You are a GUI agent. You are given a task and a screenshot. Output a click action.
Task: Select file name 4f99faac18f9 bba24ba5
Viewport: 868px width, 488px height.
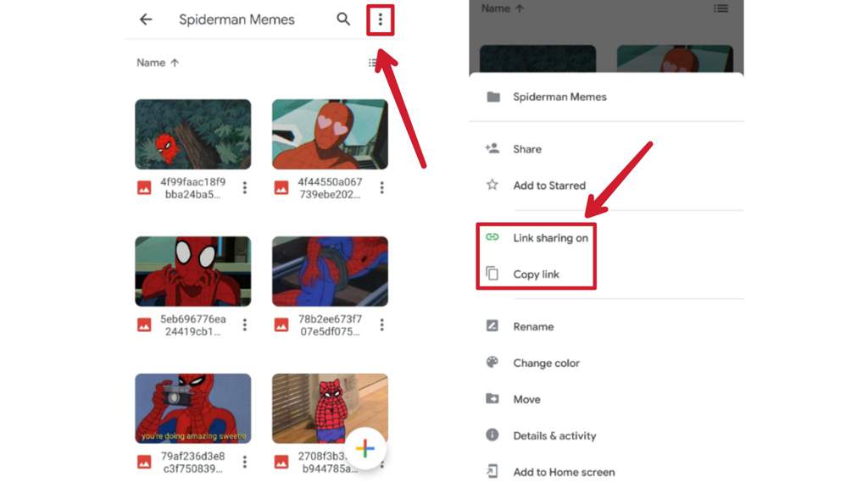[x=192, y=188]
